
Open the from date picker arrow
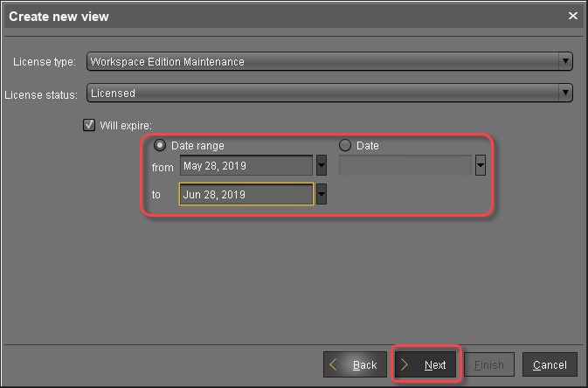pyautogui.click(x=322, y=166)
